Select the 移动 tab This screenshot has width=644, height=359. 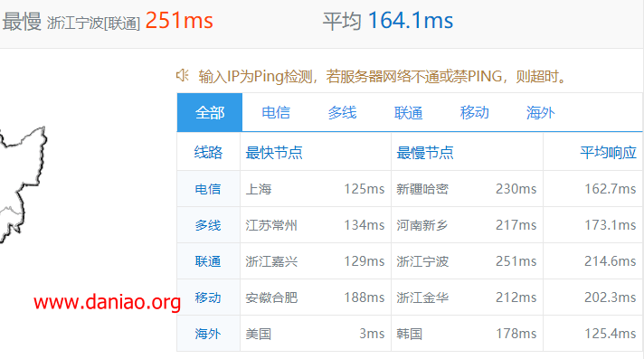tap(474, 112)
